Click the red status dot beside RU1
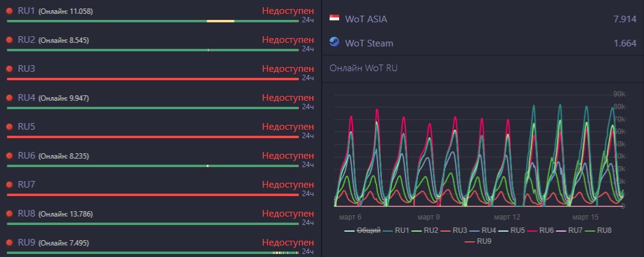644x257 pixels. coord(9,11)
